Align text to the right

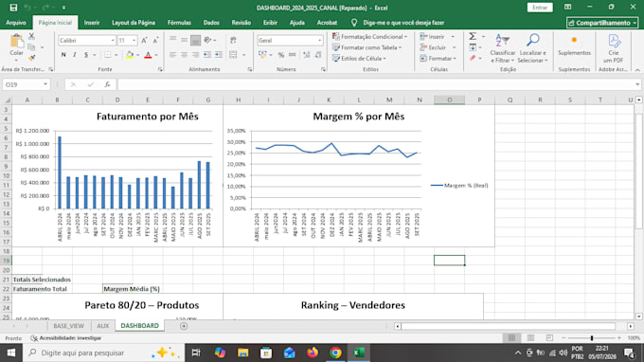tap(195, 55)
